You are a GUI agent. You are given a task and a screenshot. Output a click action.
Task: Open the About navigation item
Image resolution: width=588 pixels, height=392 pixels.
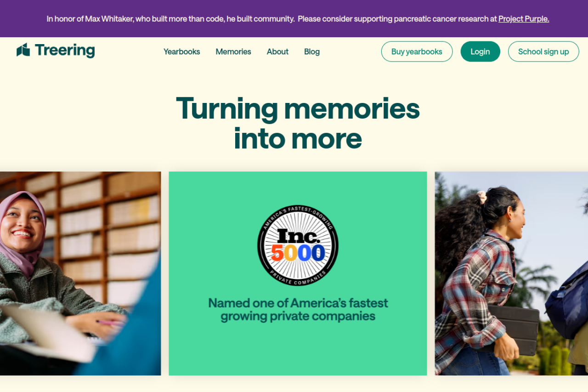[277, 51]
